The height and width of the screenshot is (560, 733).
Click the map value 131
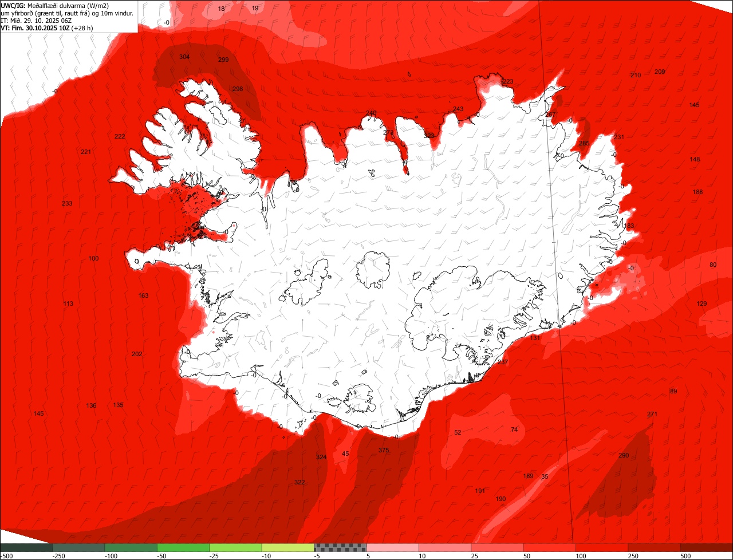point(535,338)
